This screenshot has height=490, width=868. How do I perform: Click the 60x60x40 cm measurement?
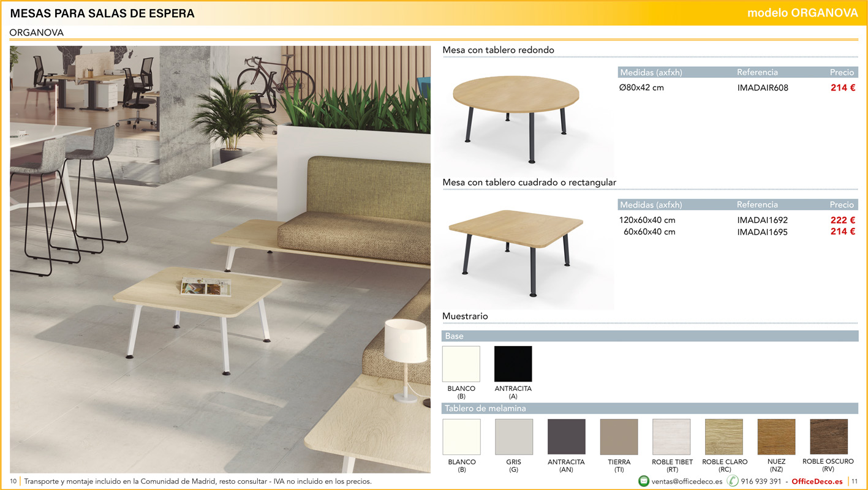(x=649, y=232)
